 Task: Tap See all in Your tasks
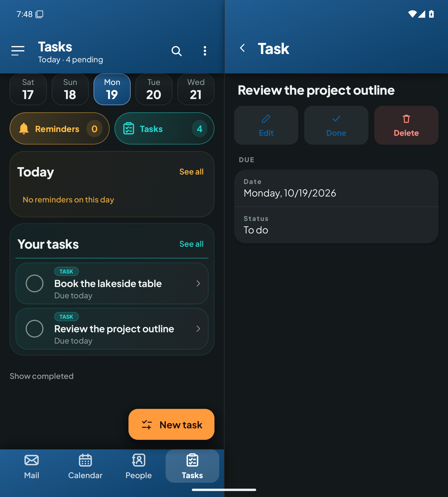coord(191,244)
